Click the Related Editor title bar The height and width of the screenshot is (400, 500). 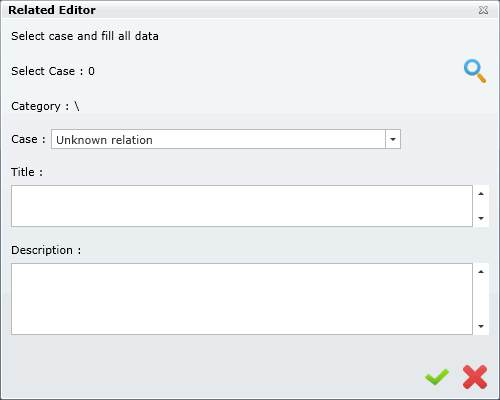click(250, 10)
